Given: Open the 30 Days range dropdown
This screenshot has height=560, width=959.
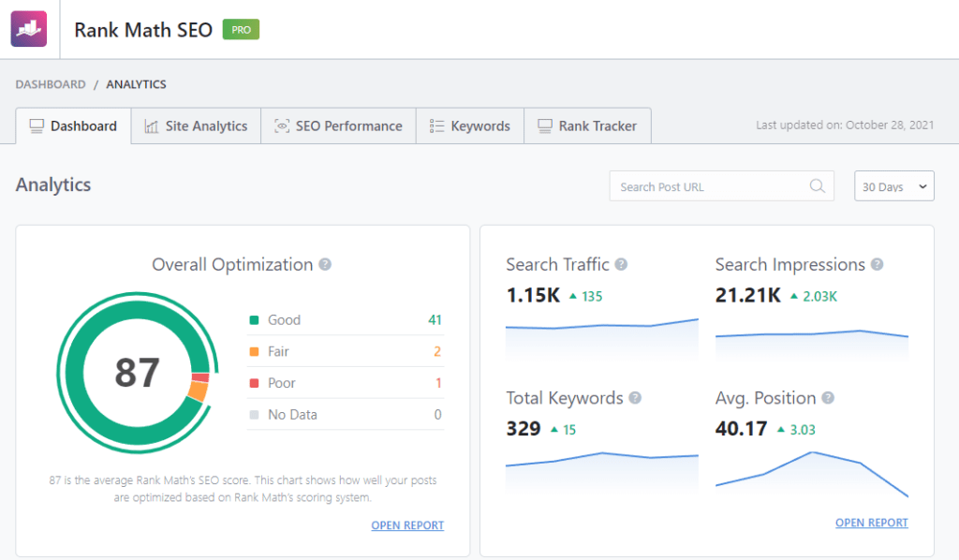Looking at the screenshot, I should point(894,185).
